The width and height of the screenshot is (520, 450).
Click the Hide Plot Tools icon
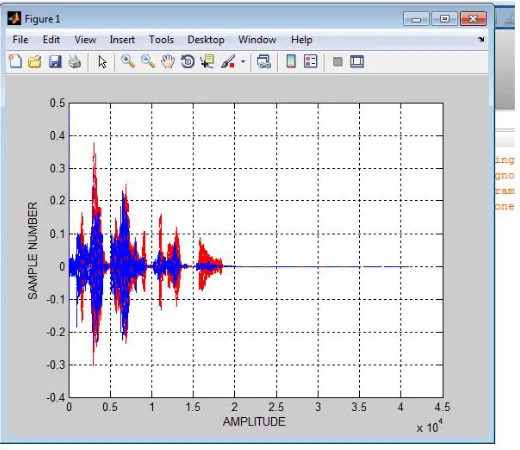[x=338, y=62]
